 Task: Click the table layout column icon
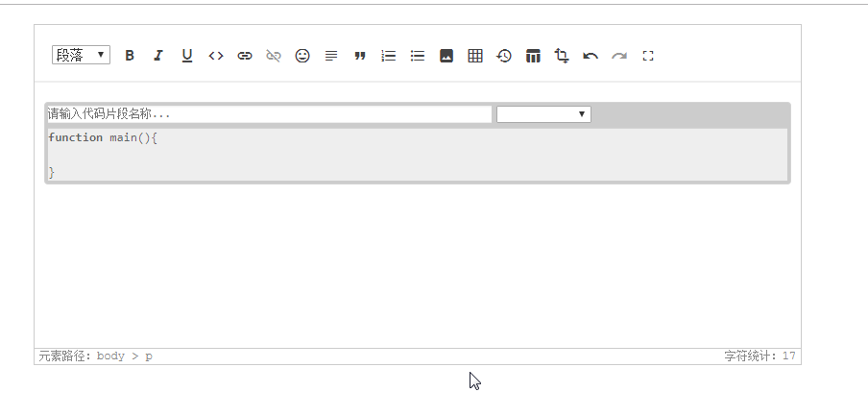[533, 56]
